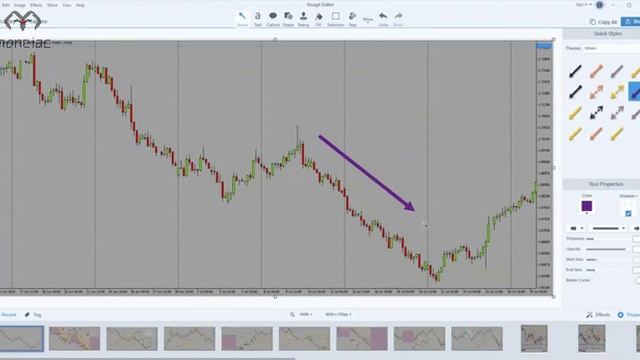Screen dimensions: 640x360
Task: Pick the black arrow quick style, first row
Action: pos(575,71)
